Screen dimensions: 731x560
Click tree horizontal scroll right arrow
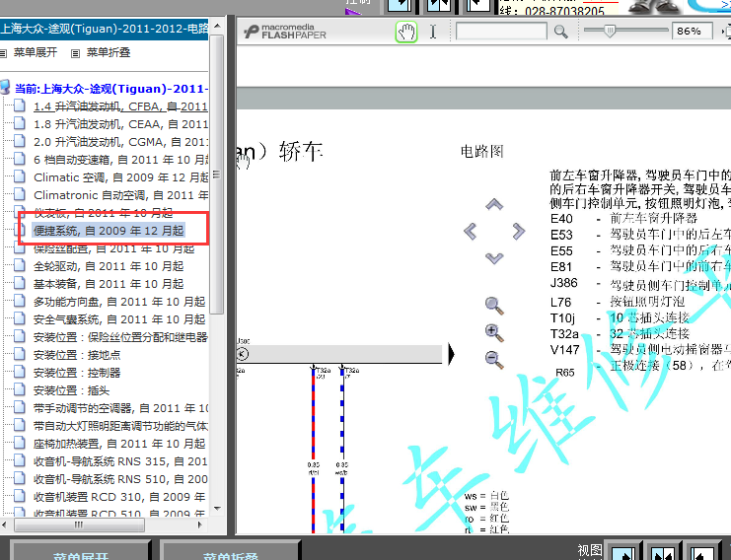coord(200,525)
